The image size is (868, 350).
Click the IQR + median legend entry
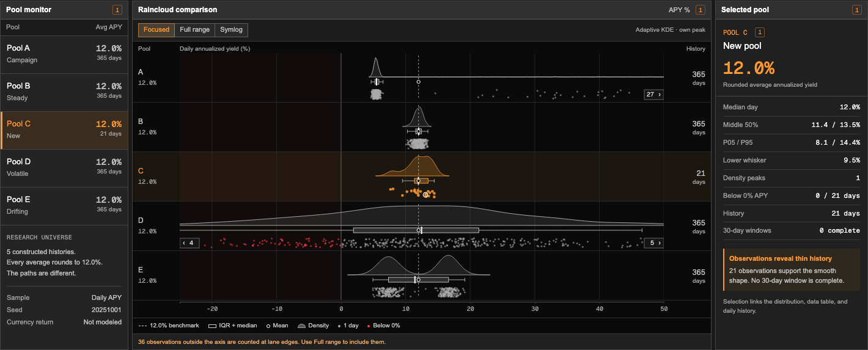click(x=234, y=326)
